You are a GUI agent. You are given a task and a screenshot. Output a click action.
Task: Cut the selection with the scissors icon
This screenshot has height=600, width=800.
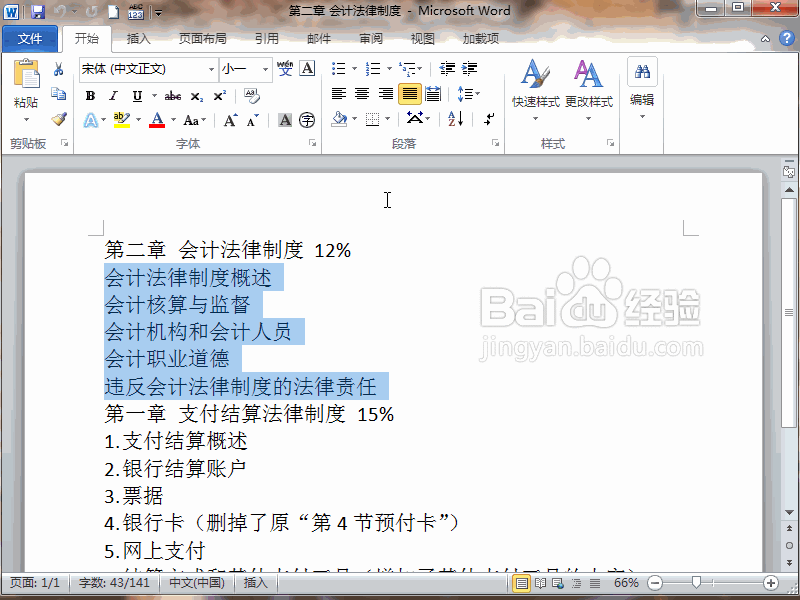[58, 68]
